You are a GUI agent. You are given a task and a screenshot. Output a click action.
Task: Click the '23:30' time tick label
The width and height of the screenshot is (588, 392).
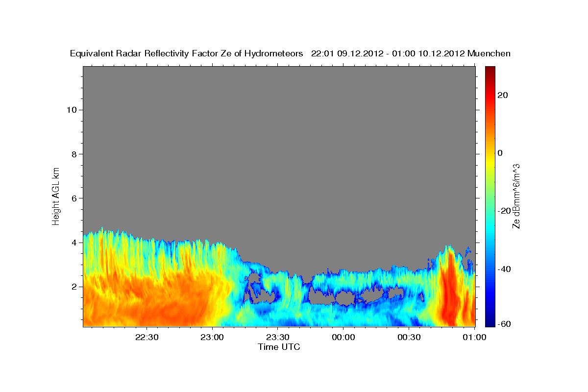click(277, 337)
